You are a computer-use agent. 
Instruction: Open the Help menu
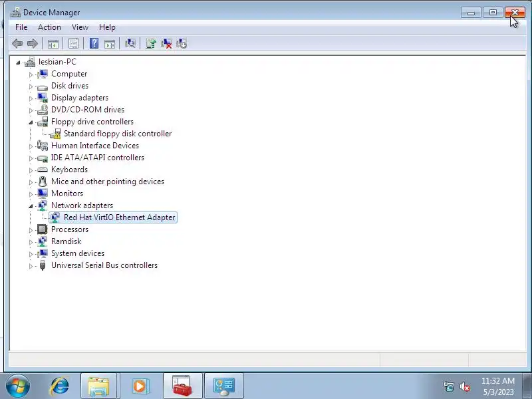click(x=107, y=27)
